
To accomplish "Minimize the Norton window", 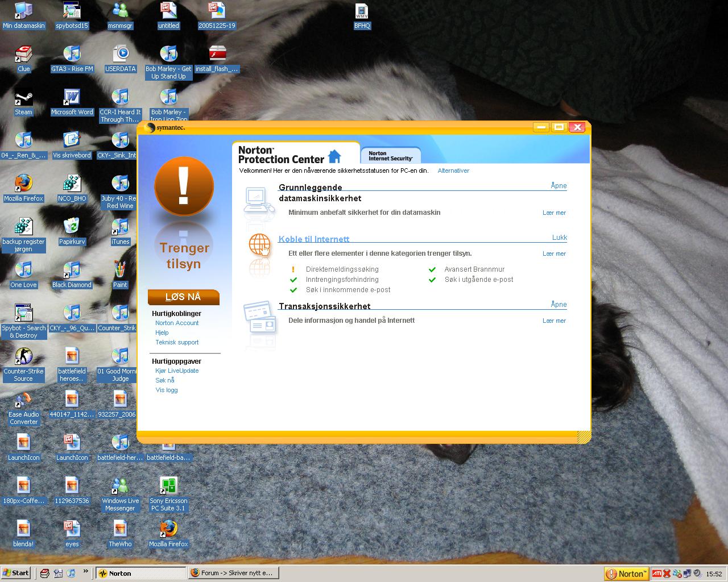I will click(541, 127).
